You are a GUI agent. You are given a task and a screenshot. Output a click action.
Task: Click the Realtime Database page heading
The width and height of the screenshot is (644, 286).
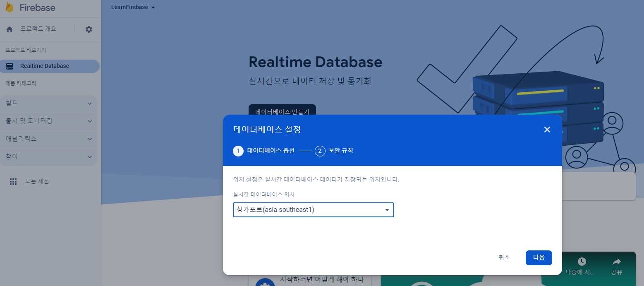click(x=315, y=62)
